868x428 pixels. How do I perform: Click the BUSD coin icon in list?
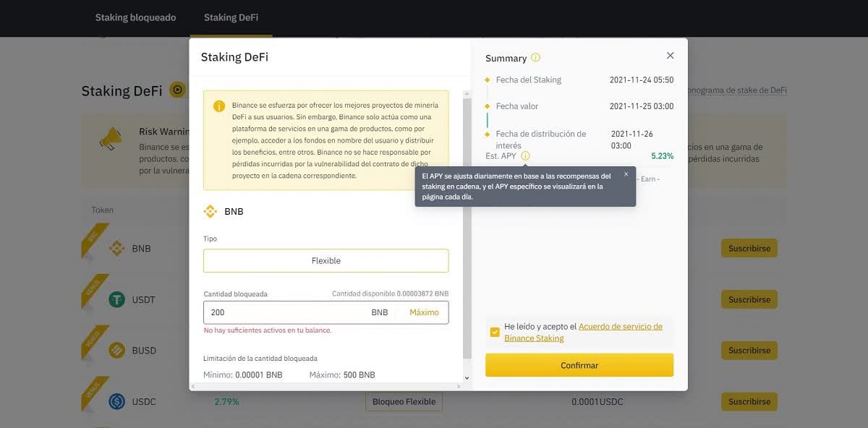[x=117, y=350]
